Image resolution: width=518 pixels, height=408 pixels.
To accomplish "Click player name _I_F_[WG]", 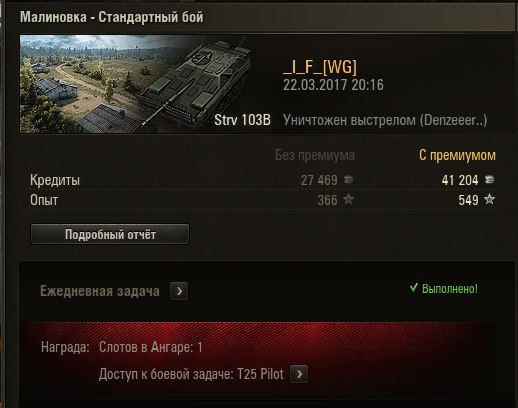I will coord(320,67).
